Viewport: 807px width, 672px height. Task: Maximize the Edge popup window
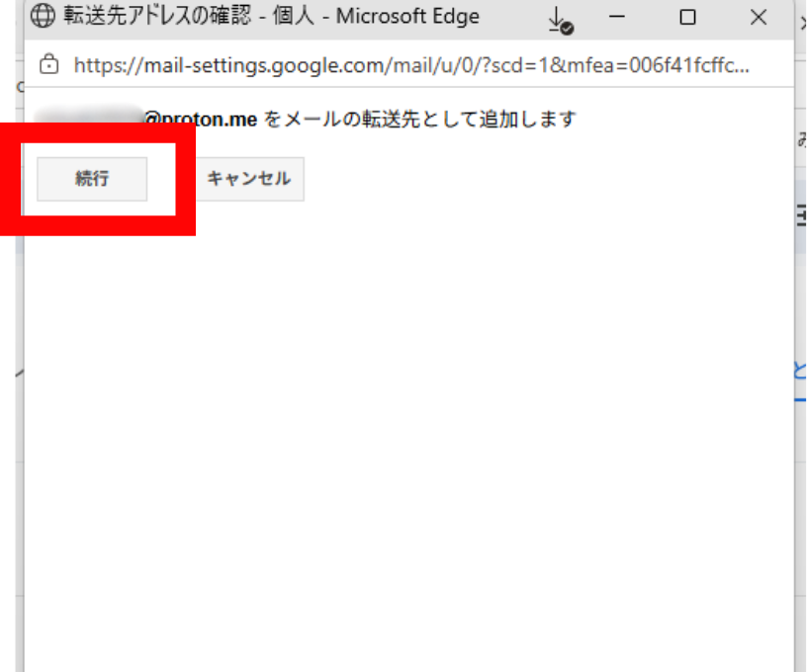point(687,18)
